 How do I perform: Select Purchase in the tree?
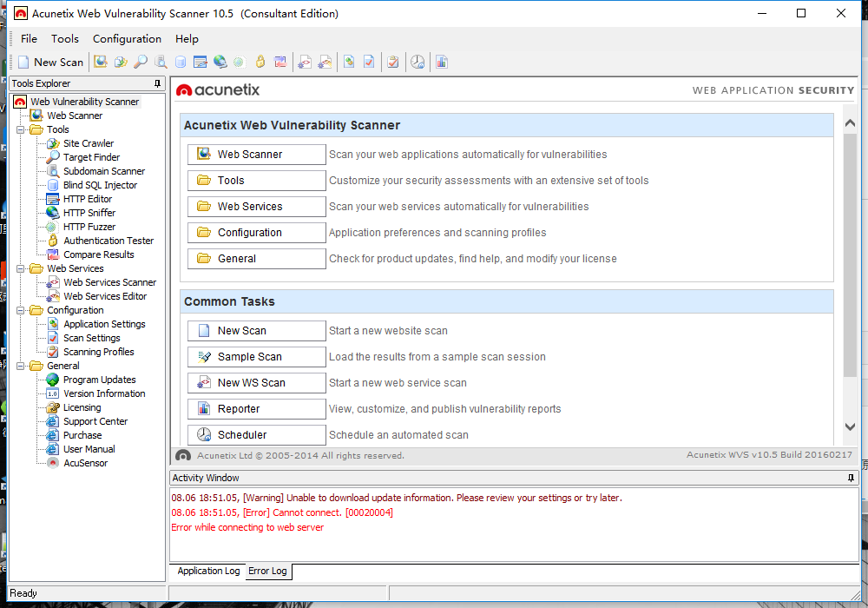(82, 435)
